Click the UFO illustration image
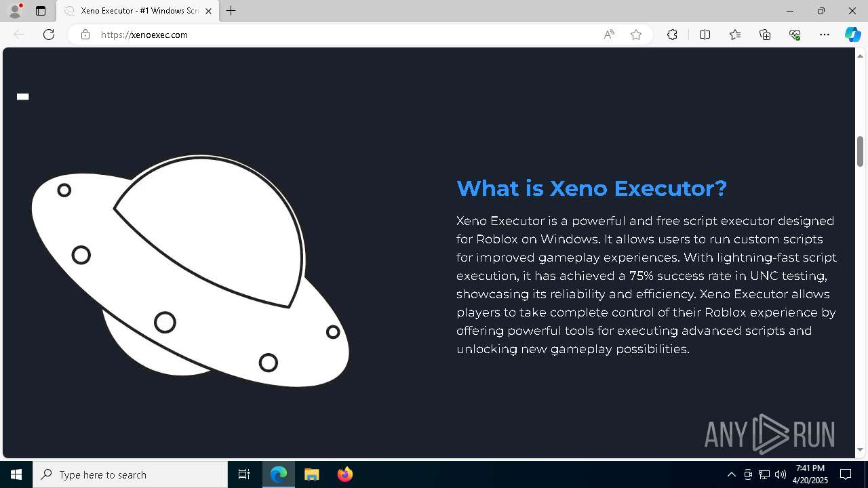 pyautogui.click(x=190, y=271)
